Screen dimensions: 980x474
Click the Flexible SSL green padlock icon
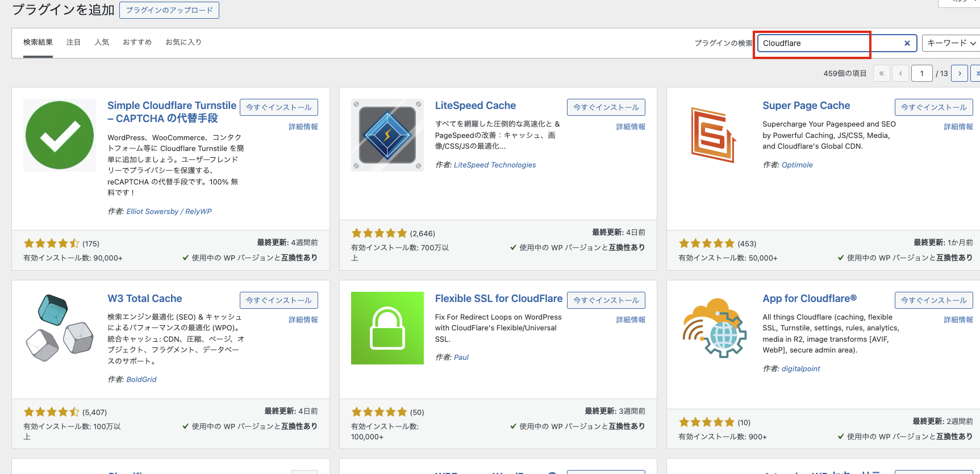[387, 328]
